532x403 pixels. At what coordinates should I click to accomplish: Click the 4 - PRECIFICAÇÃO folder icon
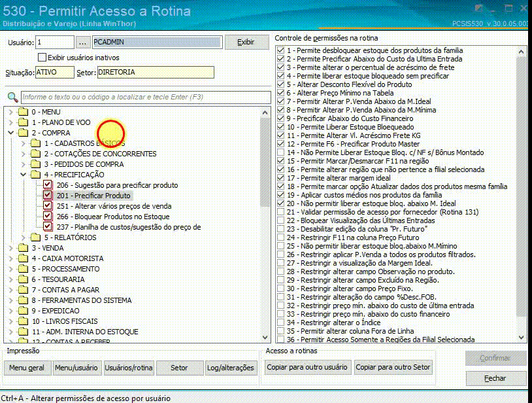coord(35,175)
